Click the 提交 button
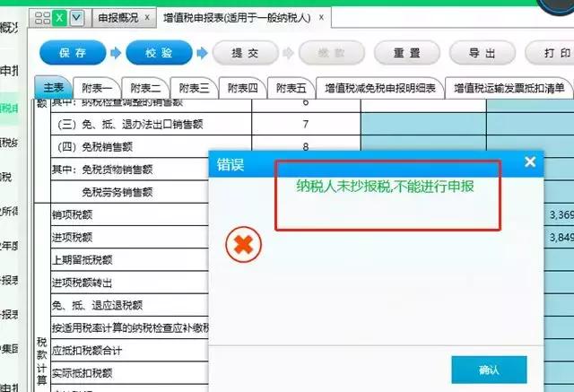Image resolution: width=574 pixels, height=392 pixels. [245, 53]
